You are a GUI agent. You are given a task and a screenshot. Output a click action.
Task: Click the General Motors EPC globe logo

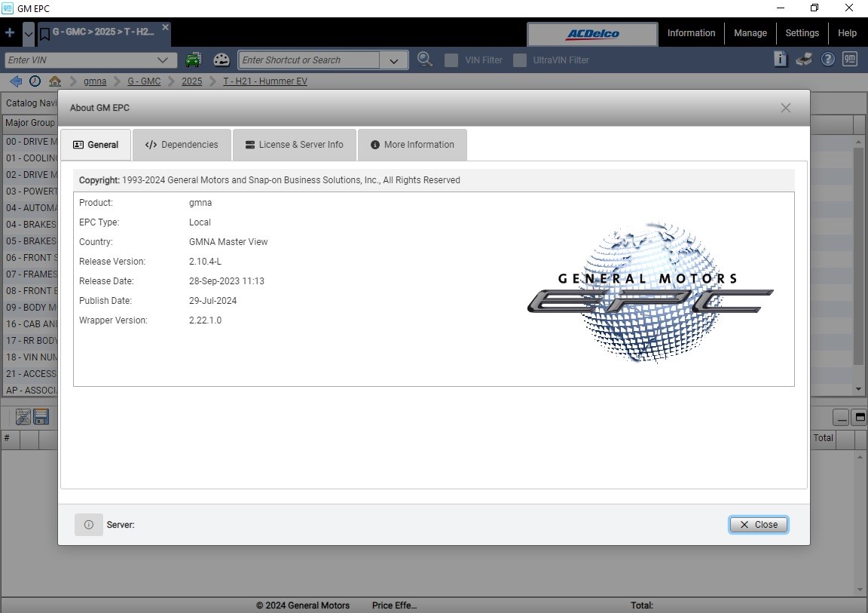(650, 293)
